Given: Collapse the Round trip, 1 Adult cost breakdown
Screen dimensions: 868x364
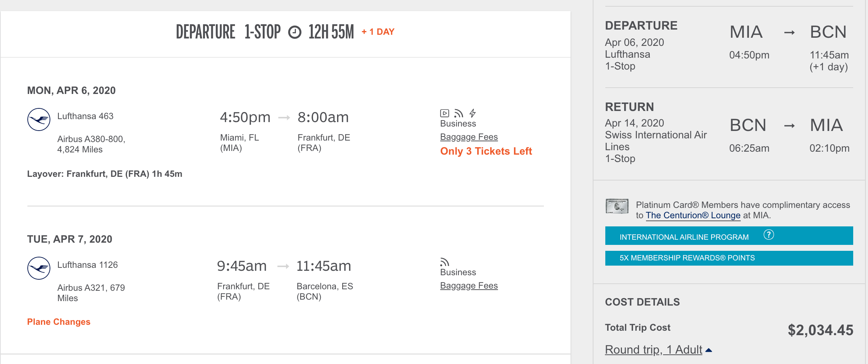Looking at the screenshot, I should [653, 350].
